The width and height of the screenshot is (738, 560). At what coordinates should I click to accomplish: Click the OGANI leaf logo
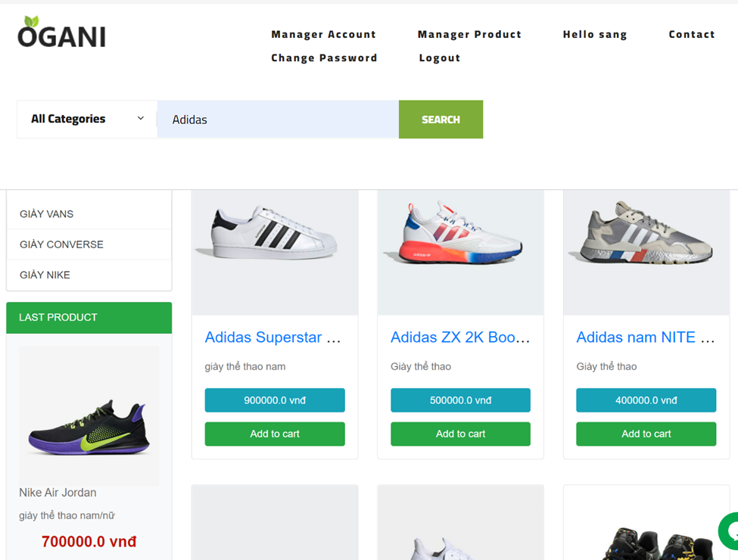61,33
